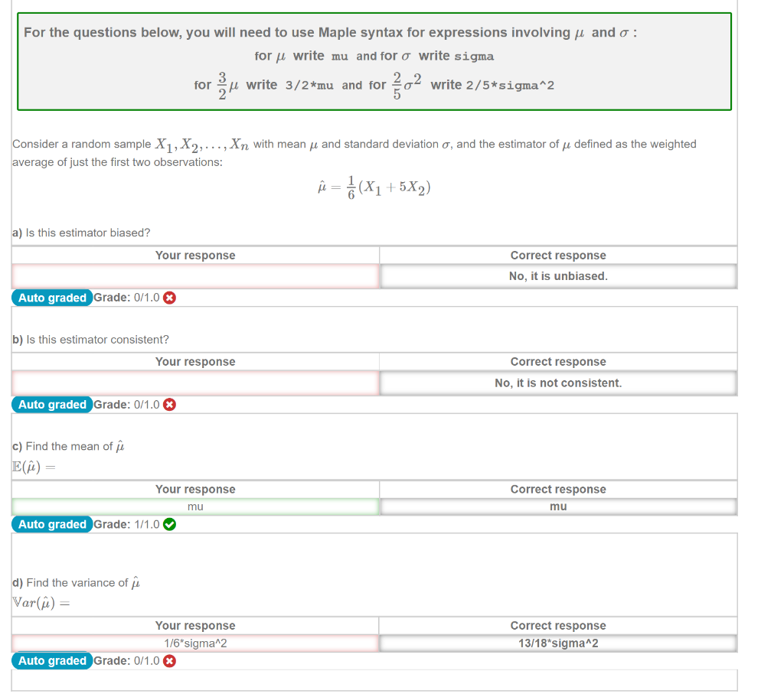Click the estimator formula for mu-hat

[x=373, y=187]
